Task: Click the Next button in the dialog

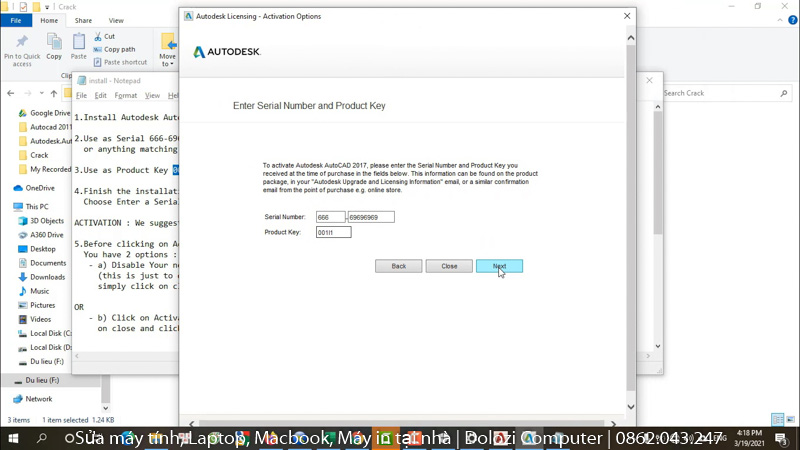Action: 499,266
